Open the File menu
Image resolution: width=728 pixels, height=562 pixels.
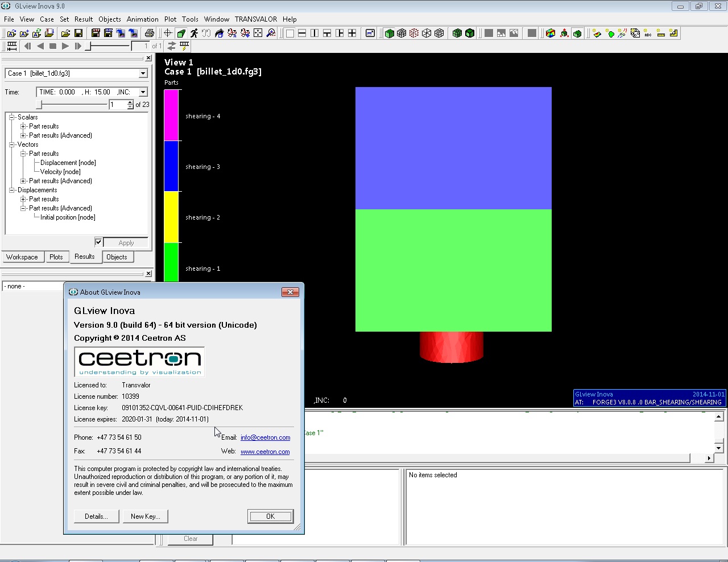tap(9, 19)
